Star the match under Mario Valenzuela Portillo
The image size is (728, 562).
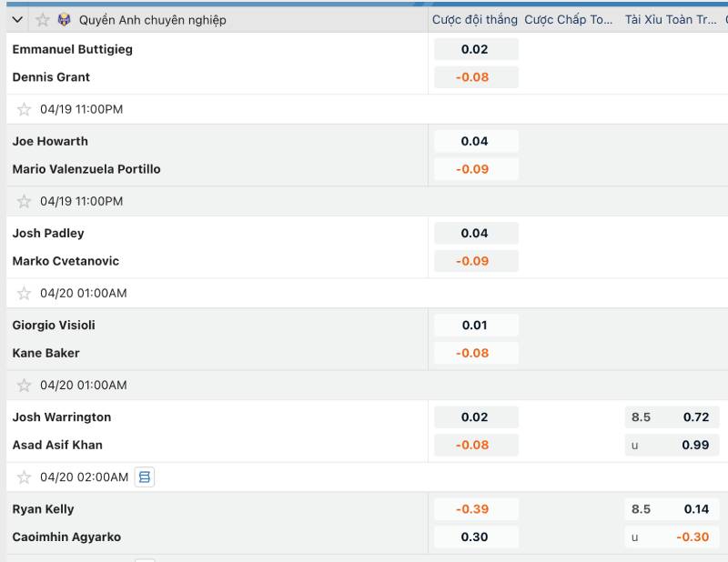[25, 201]
